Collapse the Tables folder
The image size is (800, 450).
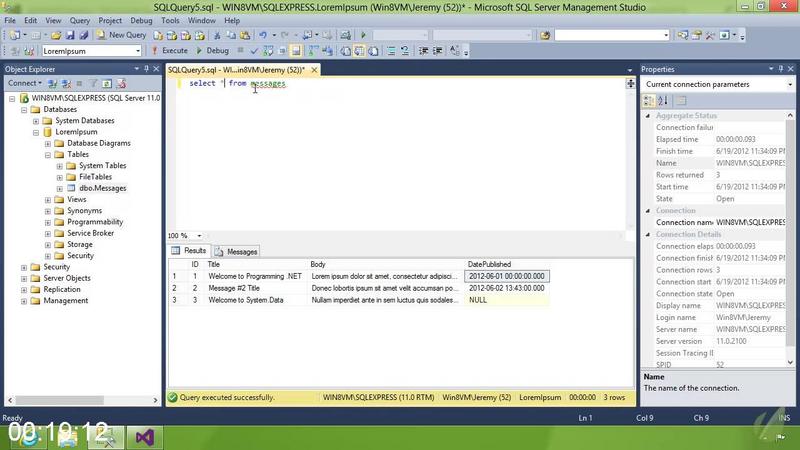pyautogui.click(x=48, y=155)
